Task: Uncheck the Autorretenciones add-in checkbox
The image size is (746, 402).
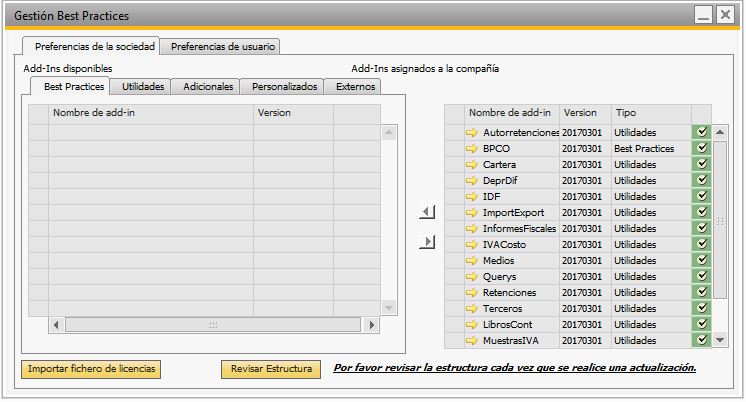Action: pyautogui.click(x=701, y=132)
